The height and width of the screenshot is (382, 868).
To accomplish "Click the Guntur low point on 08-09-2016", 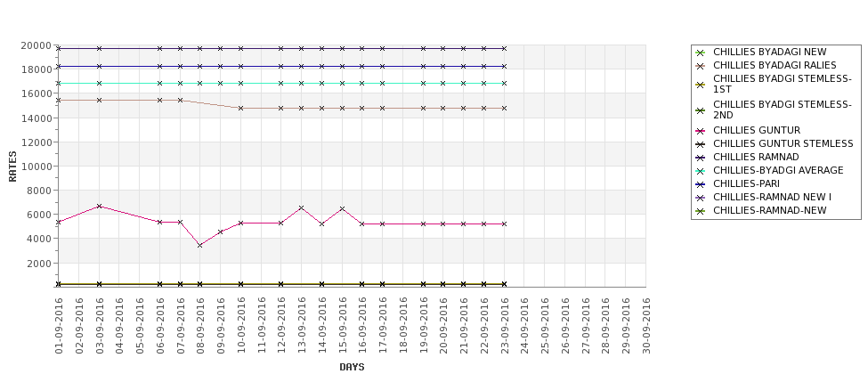I will coord(199,245).
